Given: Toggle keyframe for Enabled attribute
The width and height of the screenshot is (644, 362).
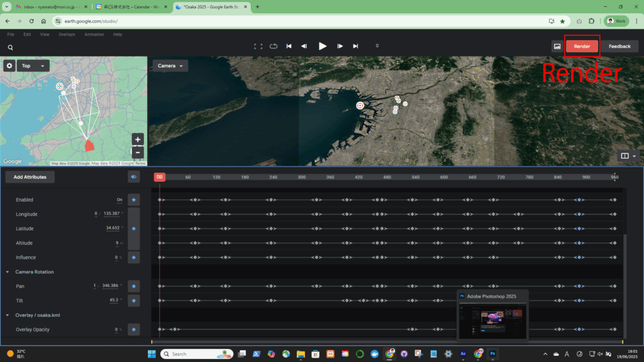Looking at the screenshot, I should [x=134, y=199].
